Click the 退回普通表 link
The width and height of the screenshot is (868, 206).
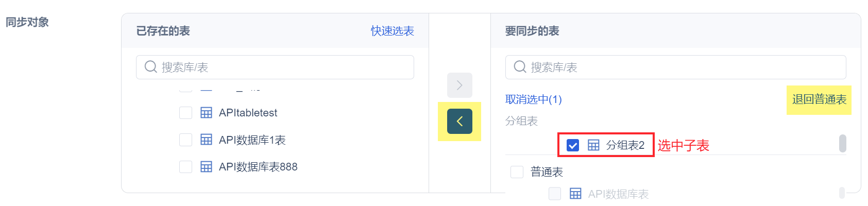819,99
